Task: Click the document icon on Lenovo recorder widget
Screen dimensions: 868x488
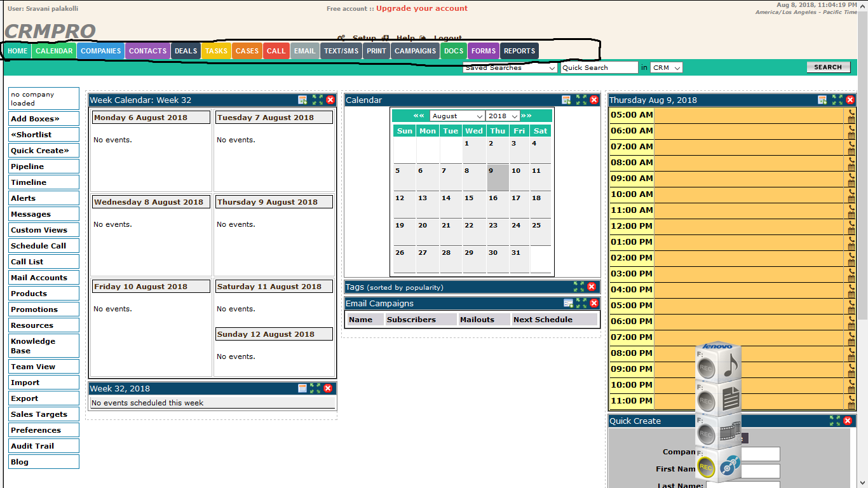Action: tap(731, 399)
